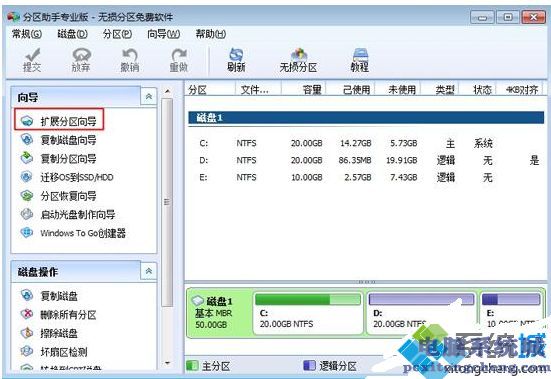Sort by the 状态 column header
551x379 pixels.
478,90
